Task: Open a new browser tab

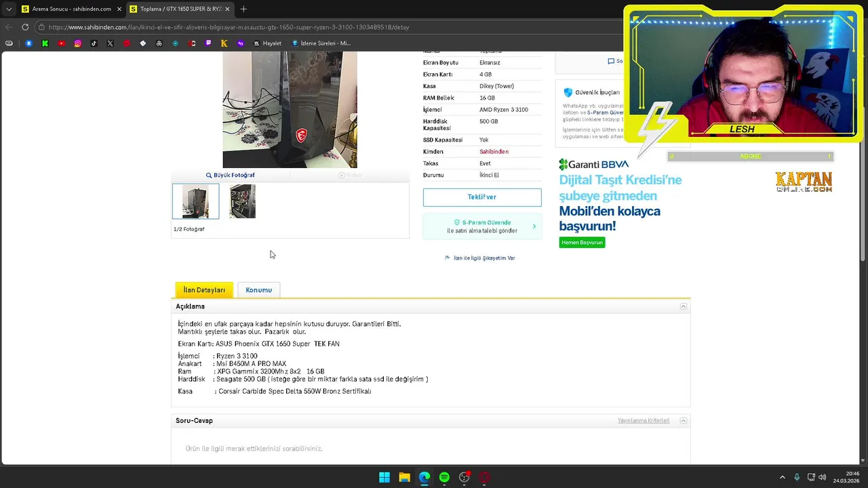Action: 243,9
